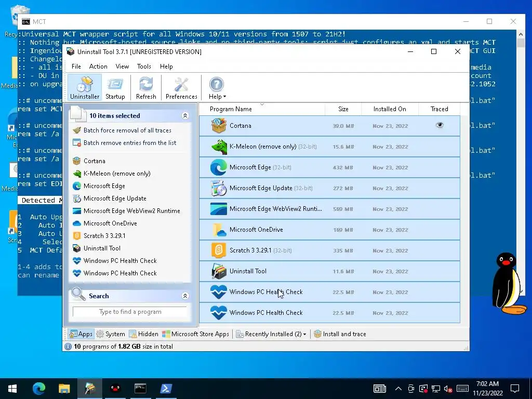The image size is (532, 399).
Task: Select Uninstall Tool in the sidebar list
Action: click(x=102, y=248)
